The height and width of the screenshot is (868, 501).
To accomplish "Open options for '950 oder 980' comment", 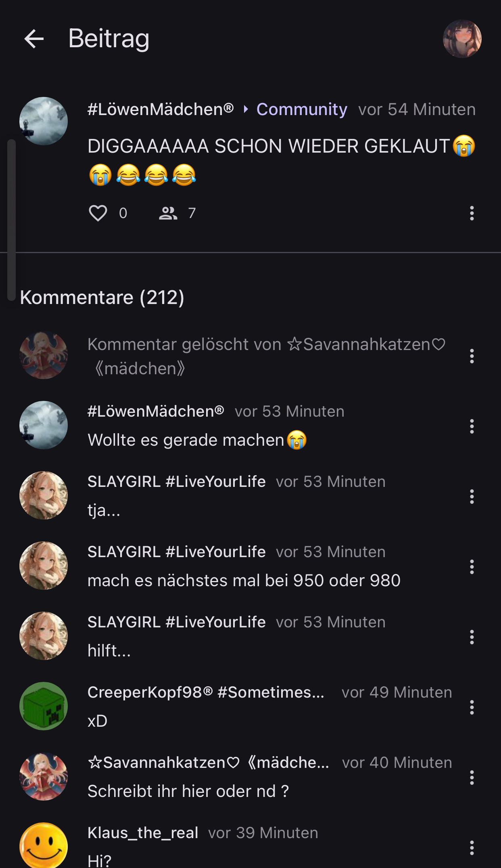I will pyautogui.click(x=472, y=567).
